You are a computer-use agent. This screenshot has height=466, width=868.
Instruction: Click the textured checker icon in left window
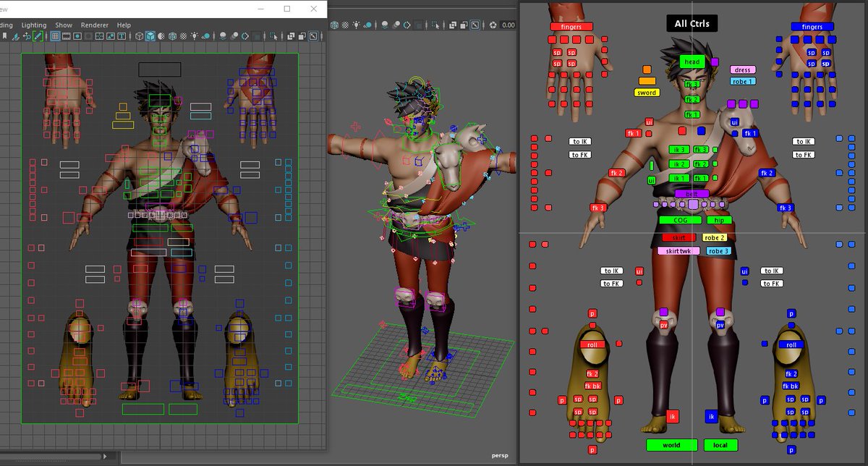tap(184, 36)
